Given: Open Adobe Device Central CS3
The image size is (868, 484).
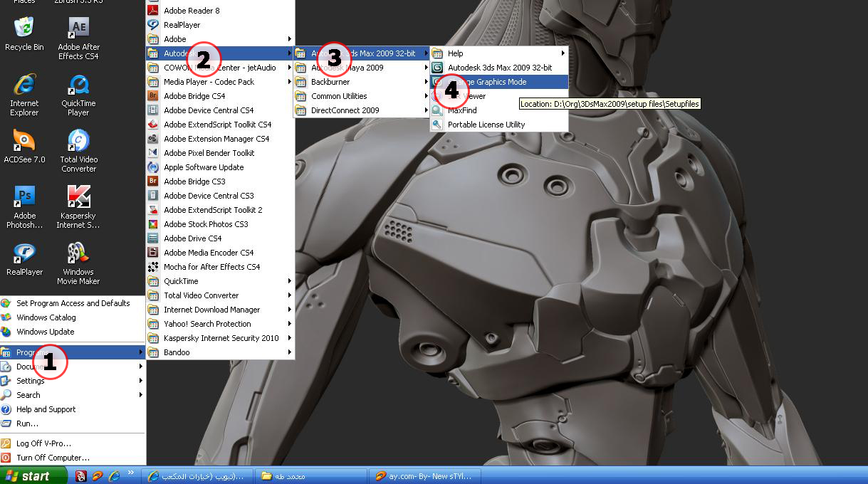Looking at the screenshot, I should 220,196.
